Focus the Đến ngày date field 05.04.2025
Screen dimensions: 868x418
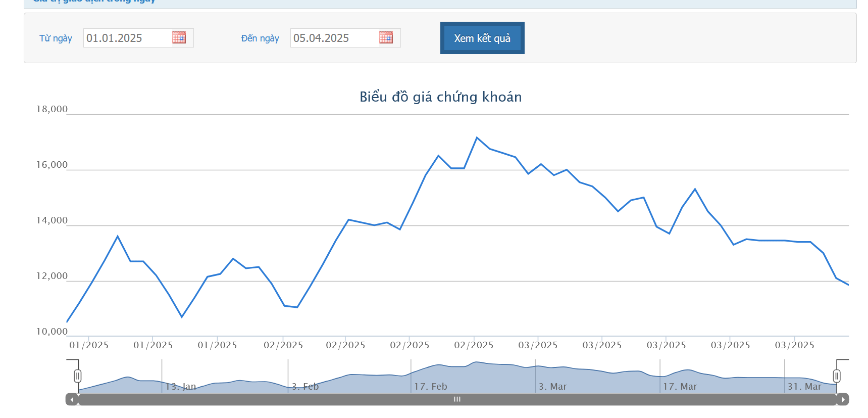[333, 38]
